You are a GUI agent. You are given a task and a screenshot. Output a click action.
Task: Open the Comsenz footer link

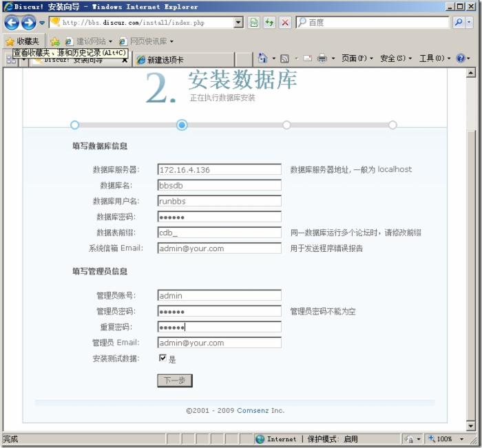(x=253, y=411)
